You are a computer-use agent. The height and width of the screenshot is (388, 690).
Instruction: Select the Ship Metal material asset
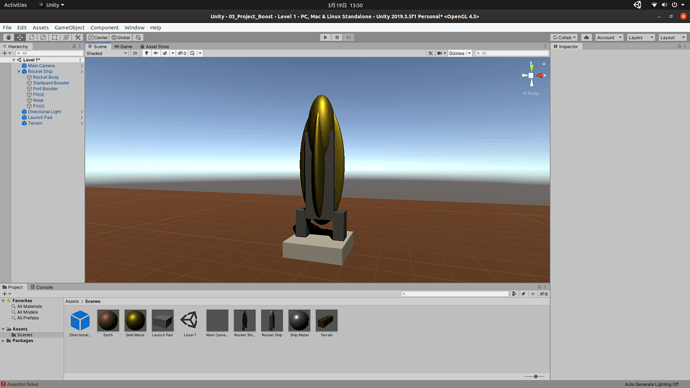point(299,320)
